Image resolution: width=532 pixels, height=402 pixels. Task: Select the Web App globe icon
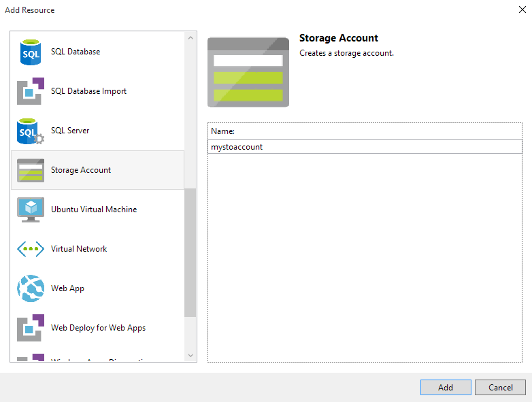click(x=31, y=288)
